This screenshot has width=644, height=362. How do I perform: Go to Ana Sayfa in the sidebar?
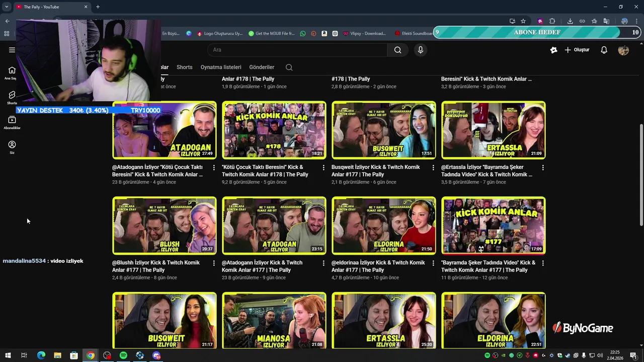click(x=12, y=73)
